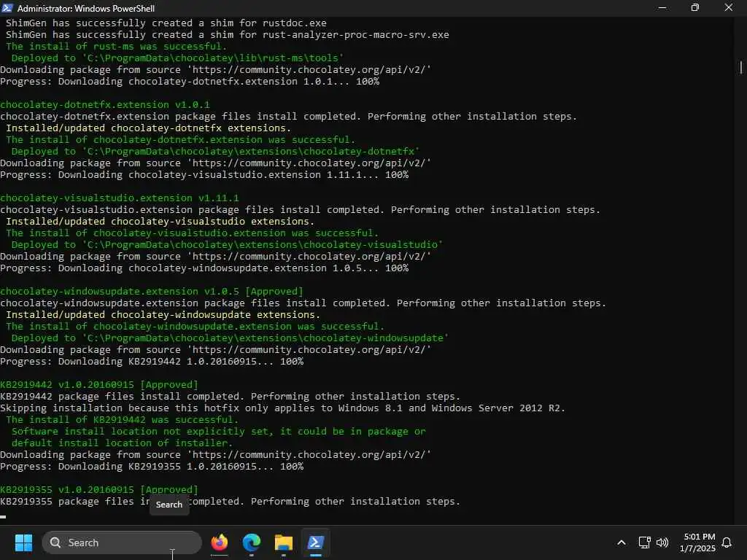
Task: Open the Windows Start menu
Action: (23, 542)
